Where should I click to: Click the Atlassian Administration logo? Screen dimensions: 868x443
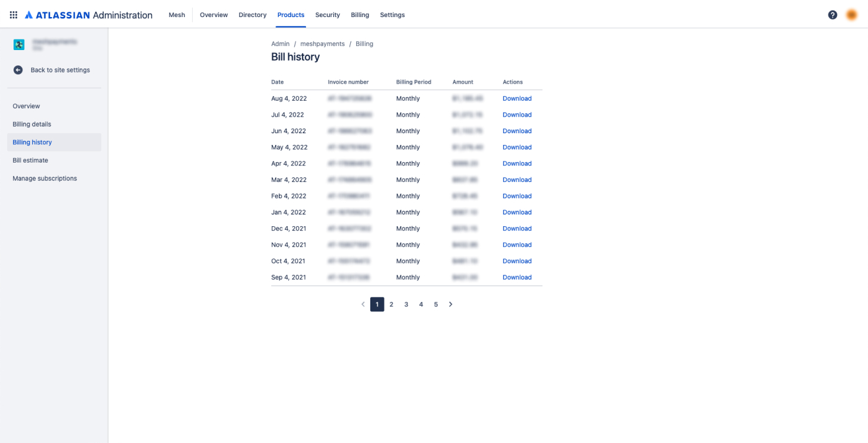88,15
